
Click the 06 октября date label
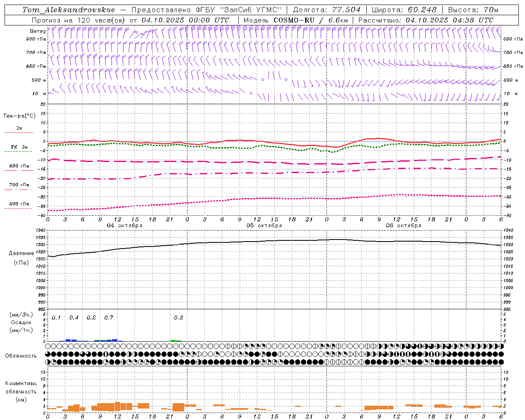coord(404,226)
